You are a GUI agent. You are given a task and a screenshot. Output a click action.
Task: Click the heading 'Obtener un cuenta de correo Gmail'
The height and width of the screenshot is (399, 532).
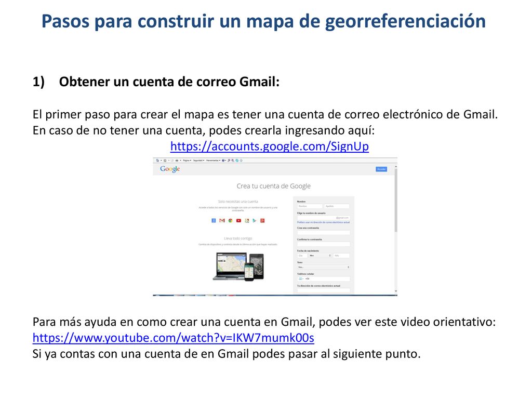tap(169, 82)
